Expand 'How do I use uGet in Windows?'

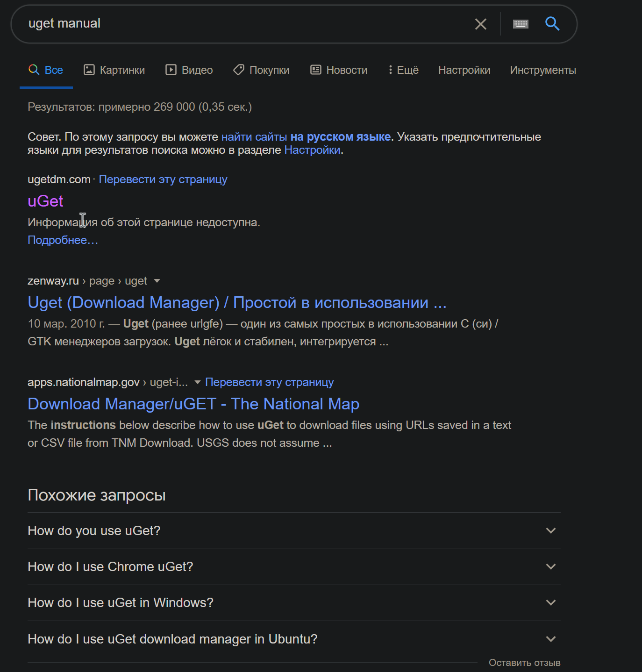pyautogui.click(x=294, y=603)
